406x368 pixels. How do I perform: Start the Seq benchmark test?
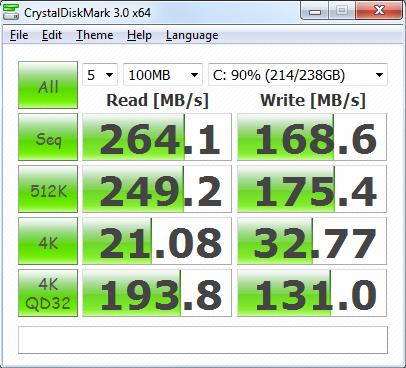(x=48, y=137)
